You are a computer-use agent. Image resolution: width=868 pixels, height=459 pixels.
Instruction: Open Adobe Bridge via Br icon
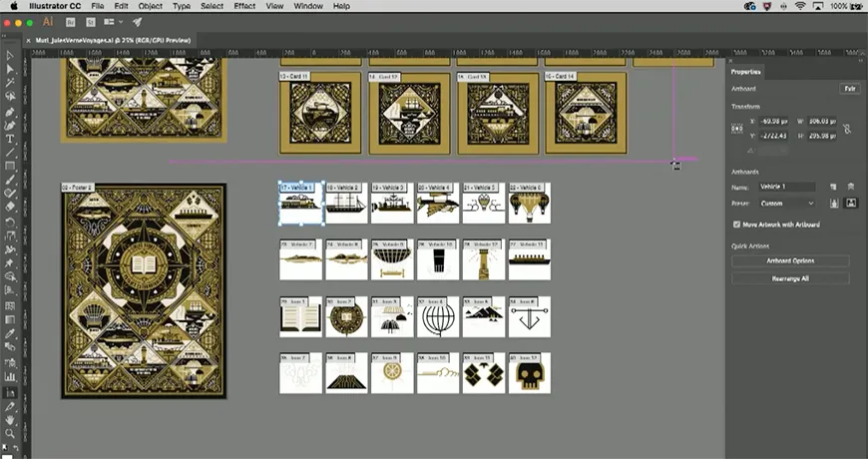click(x=70, y=22)
